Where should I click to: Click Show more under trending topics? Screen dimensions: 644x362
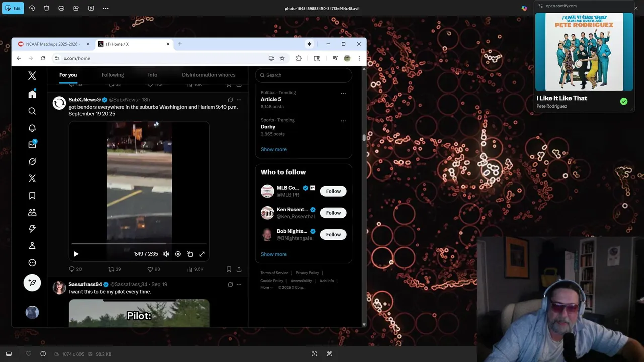pyautogui.click(x=273, y=149)
